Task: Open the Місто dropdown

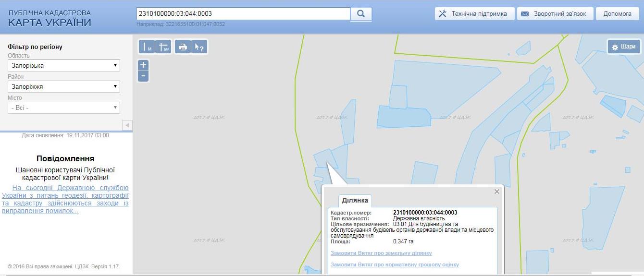Action: tap(64, 108)
